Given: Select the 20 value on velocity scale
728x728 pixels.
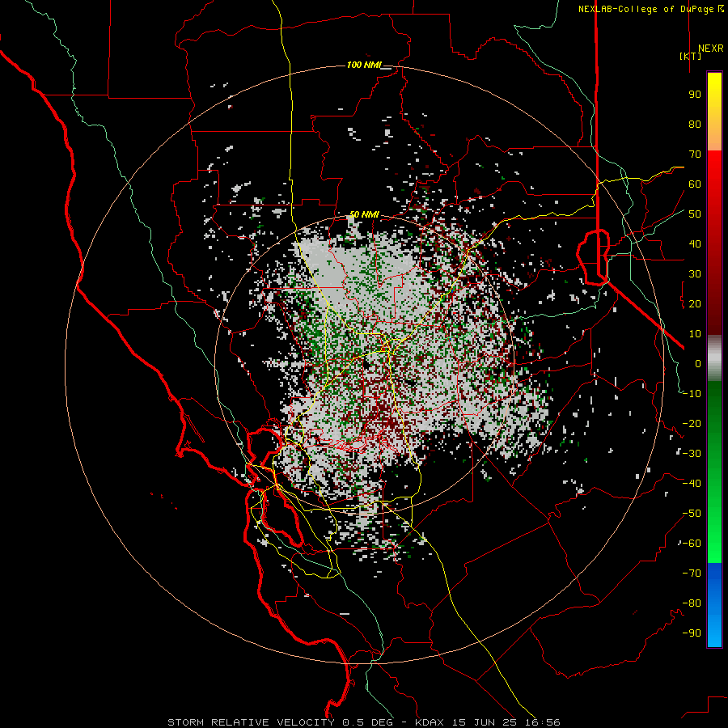Looking at the screenshot, I should pos(695,303).
